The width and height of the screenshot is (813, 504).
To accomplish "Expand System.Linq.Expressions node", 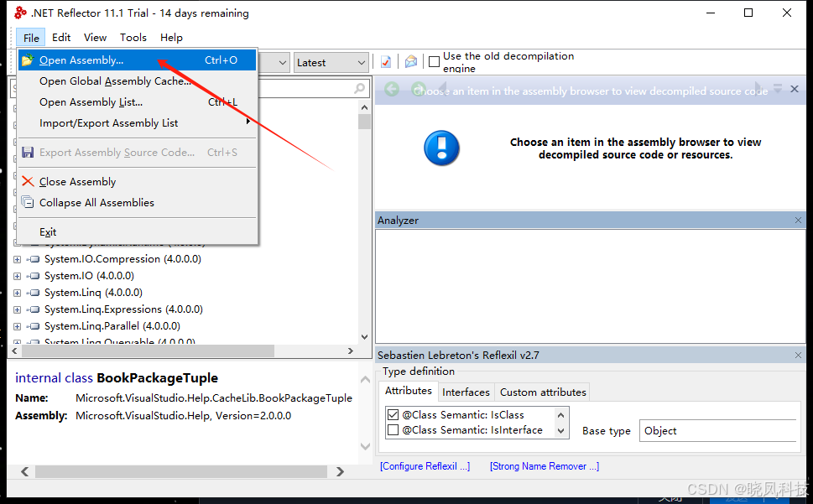I will (x=17, y=309).
